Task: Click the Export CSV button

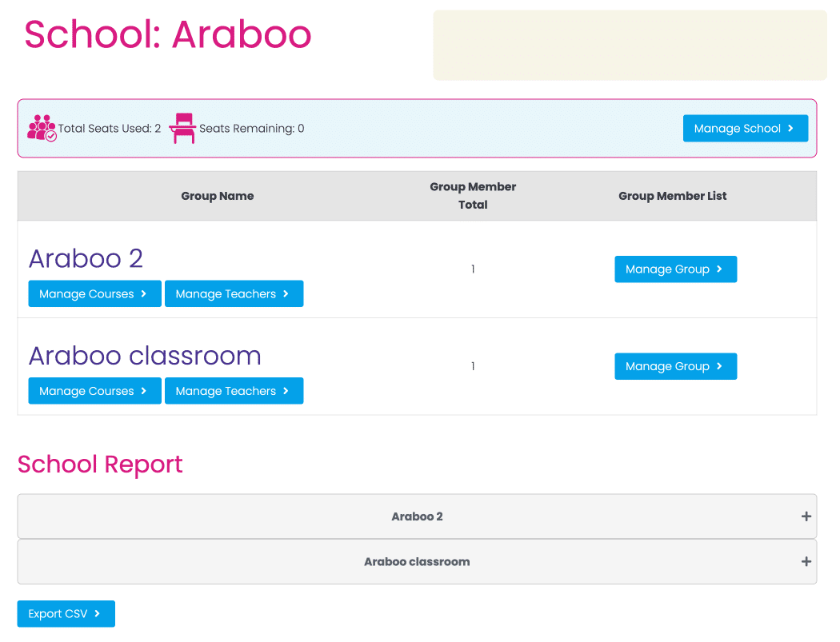Action: click(x=66, y=613)
